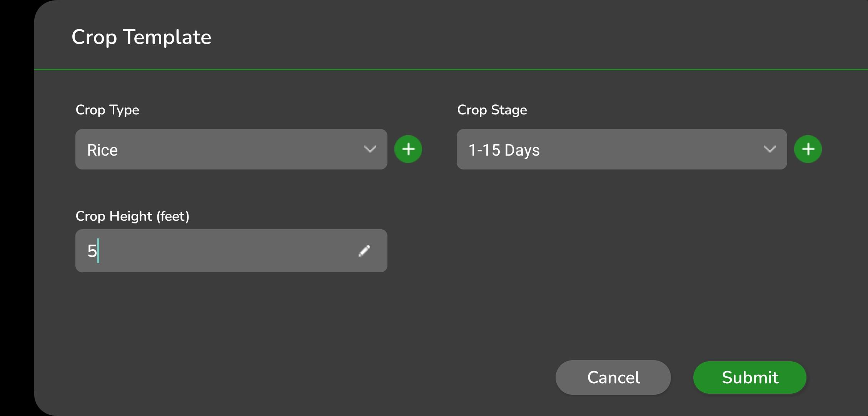Click the Crop Stage field label

coord(492,110)
